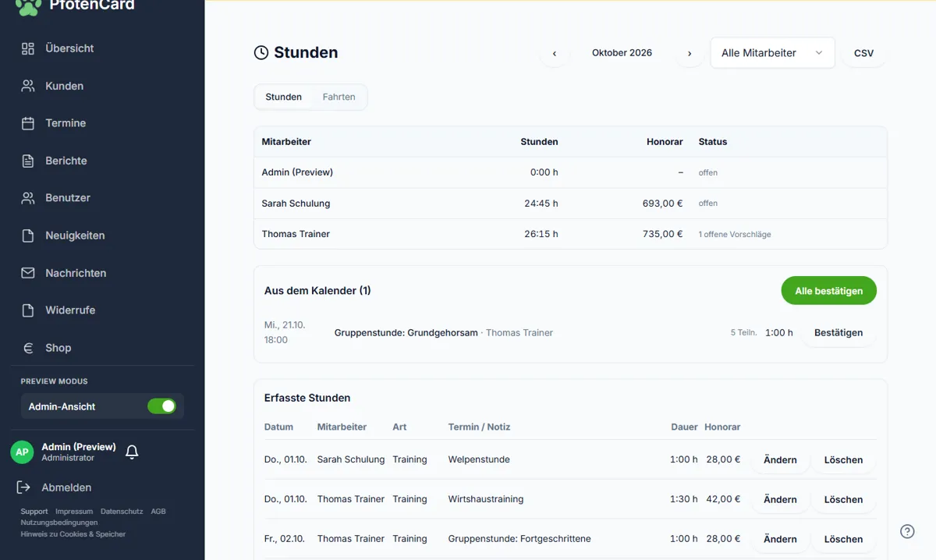Click the Widerrufe file icon
Image resolution: width=936 pixels, height=560 pixels.
point(28,310)
